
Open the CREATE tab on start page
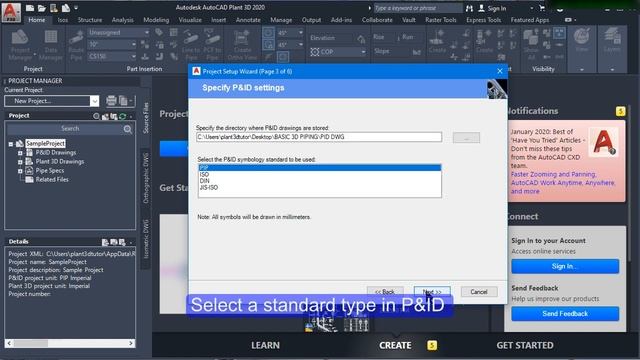[x=395, y=345]
